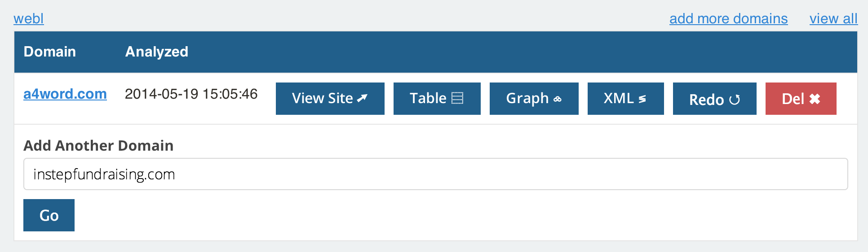The width and height of the screenshot is (868, 252).
Task: Click the Analyzed column header
Action: point(156,52)
